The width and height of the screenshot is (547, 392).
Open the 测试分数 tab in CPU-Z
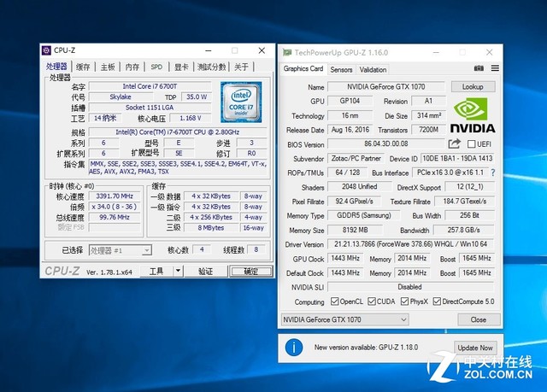[x=211, y=67]
